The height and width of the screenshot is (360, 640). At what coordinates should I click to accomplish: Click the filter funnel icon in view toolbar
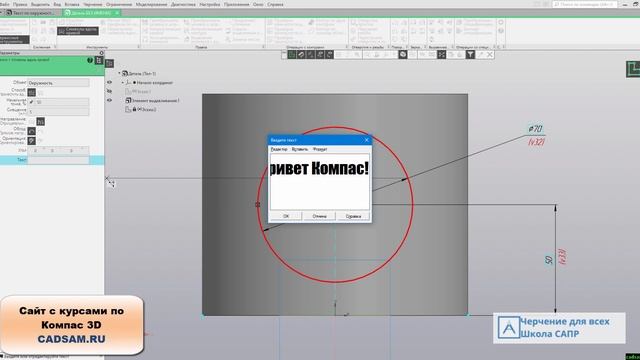pos(470,54)
